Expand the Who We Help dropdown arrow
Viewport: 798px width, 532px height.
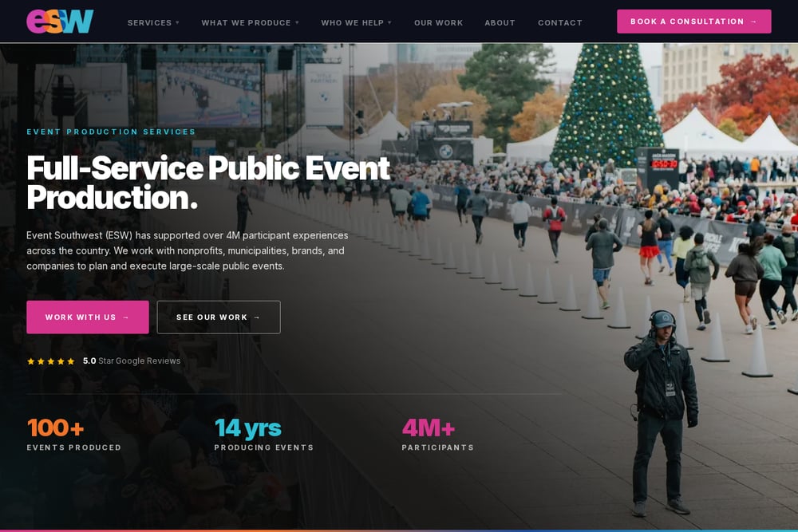pos(390,23)
